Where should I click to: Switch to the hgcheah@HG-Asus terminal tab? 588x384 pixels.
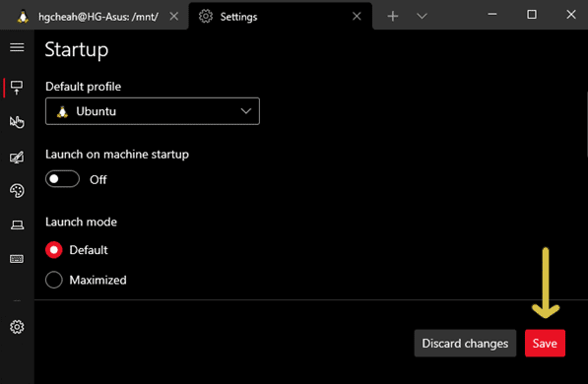click(x=94, y=16)
